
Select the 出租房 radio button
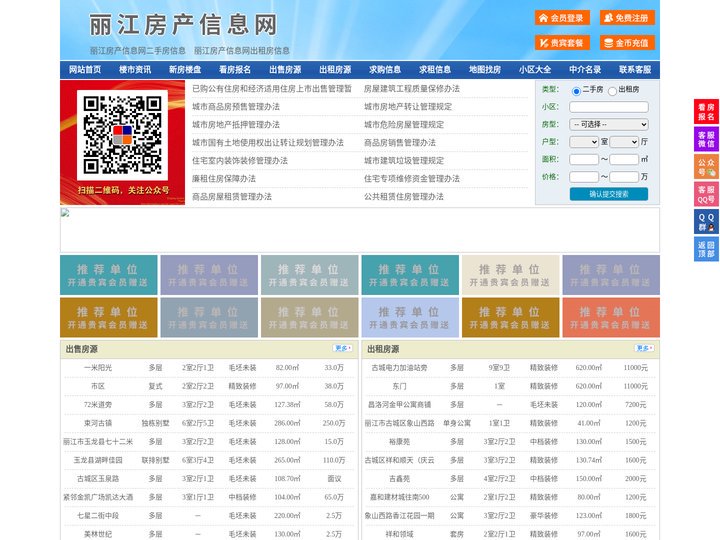coord(612,91)
